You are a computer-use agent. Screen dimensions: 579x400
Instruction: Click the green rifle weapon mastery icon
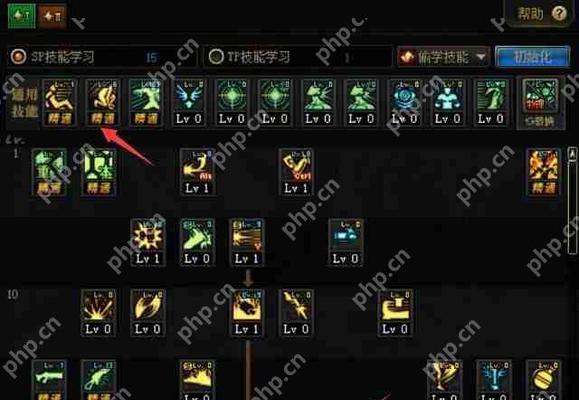pos(49,380)
